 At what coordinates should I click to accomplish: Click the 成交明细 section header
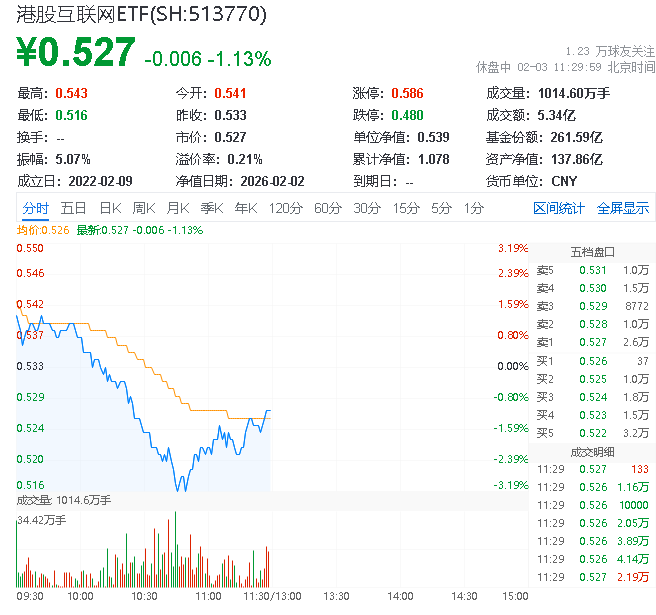click(592, 451)
